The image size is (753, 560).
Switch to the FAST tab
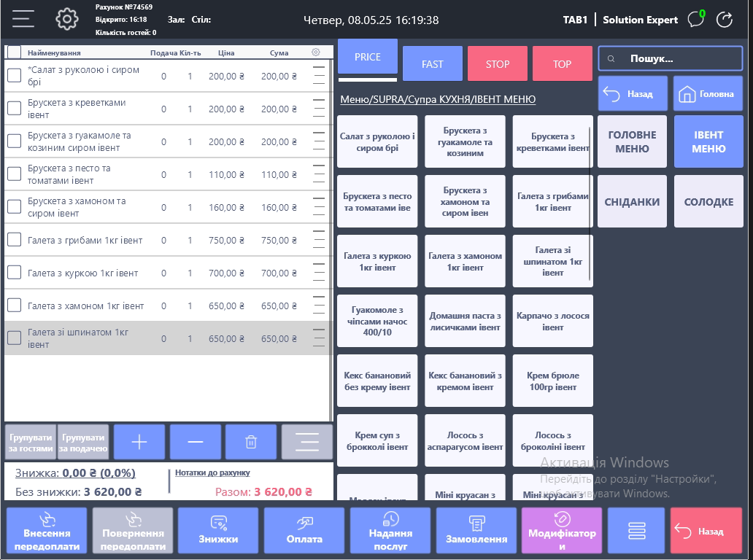[x=433, y=64]
